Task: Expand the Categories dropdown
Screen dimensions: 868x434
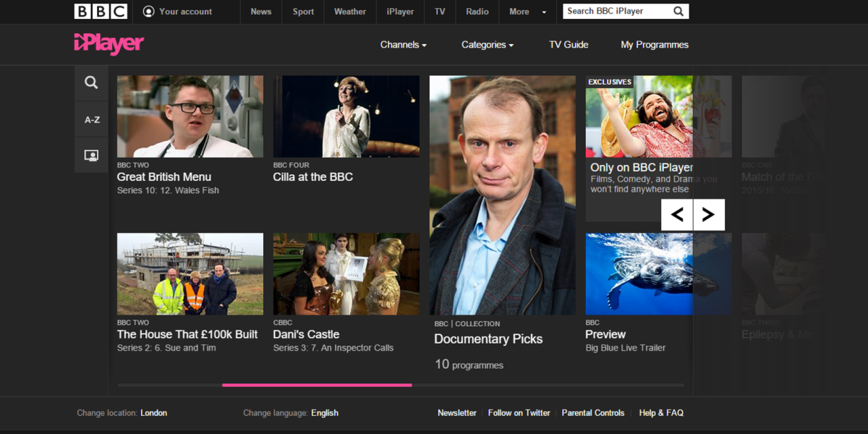Action: (x=487, y=45)
